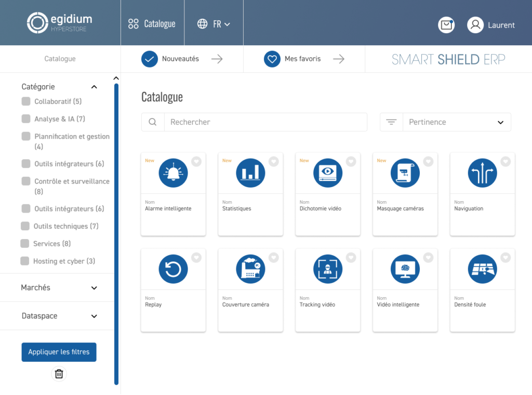Favorite the Dichotomie vidéo card heart
532x395 pixels.
351,162
